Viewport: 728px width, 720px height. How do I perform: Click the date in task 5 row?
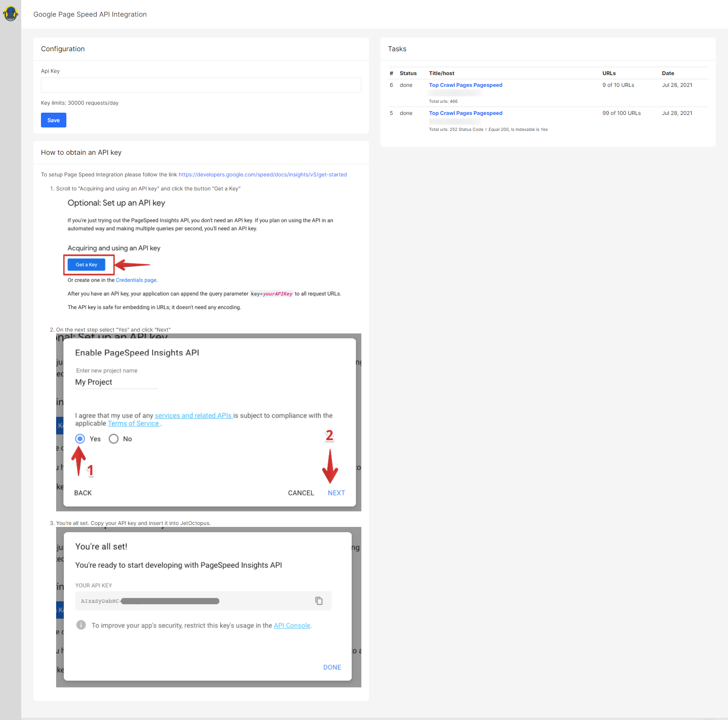pyautogui.click(x=677, y=113)
